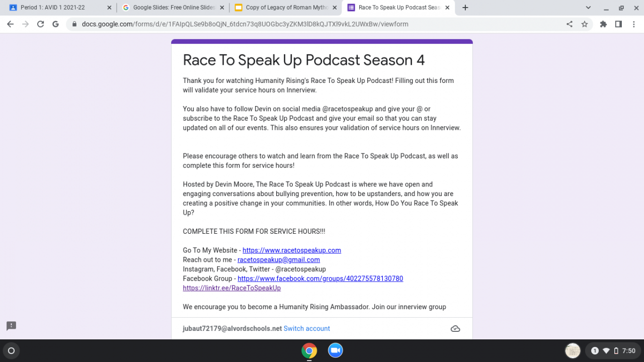Email racetospeakup@gmail.com link

[x=279, y=260]
